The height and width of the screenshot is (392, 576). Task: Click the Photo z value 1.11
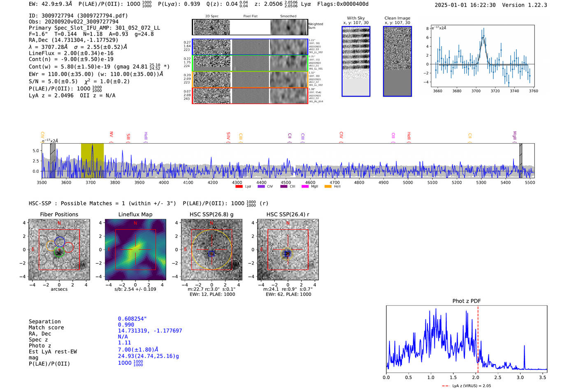tap(124, 343)
